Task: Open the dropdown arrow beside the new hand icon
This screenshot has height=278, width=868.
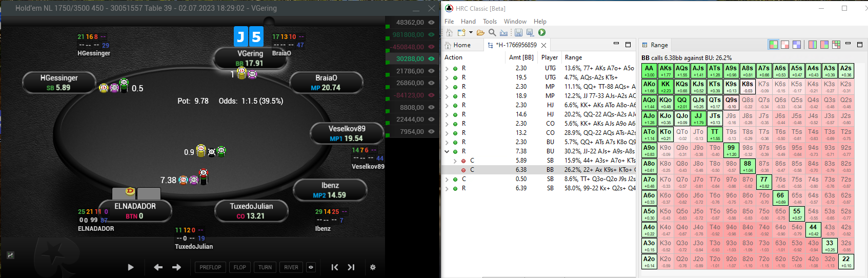Action: click(471, 33)
